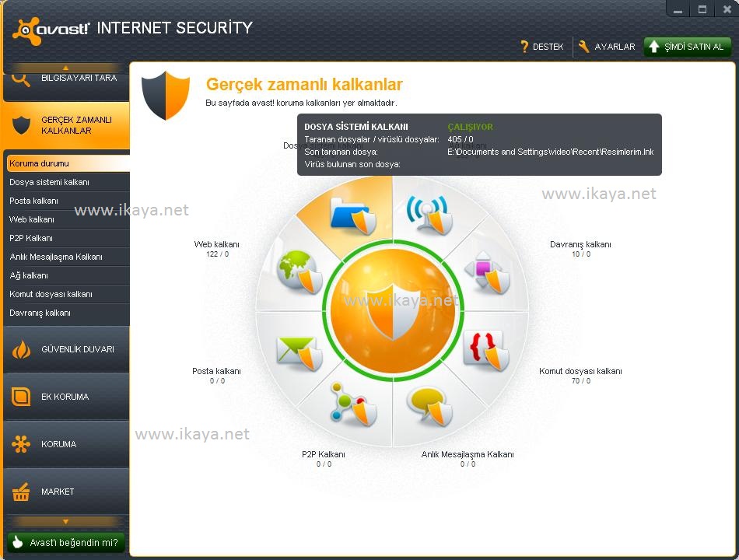Screen dimensions: 739x560
Task: Click the Şimdi Satın Al button
Action: coord(688,47)
